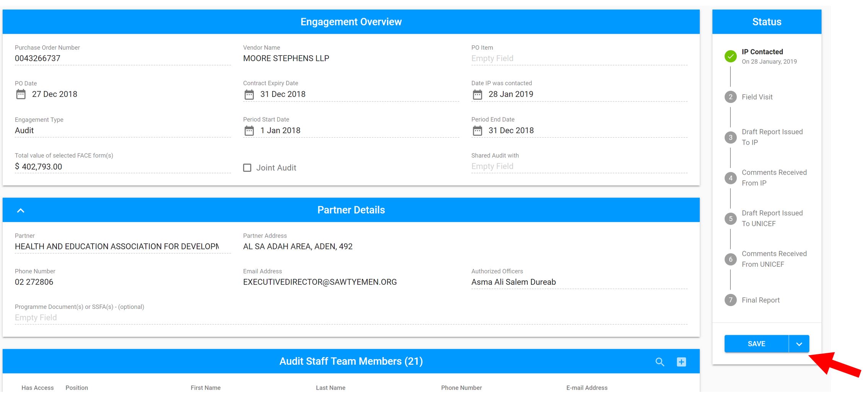The height and width of the screenshot is (416, 868).
Task: Open the PO Date calendar picker
Action: pyautogui.click(x=21, y=94)
